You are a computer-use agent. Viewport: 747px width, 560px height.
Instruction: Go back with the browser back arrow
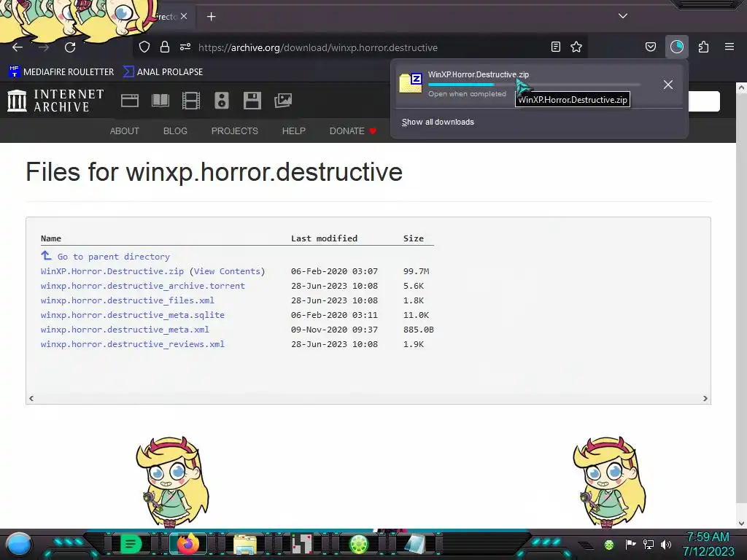(18, 47)
